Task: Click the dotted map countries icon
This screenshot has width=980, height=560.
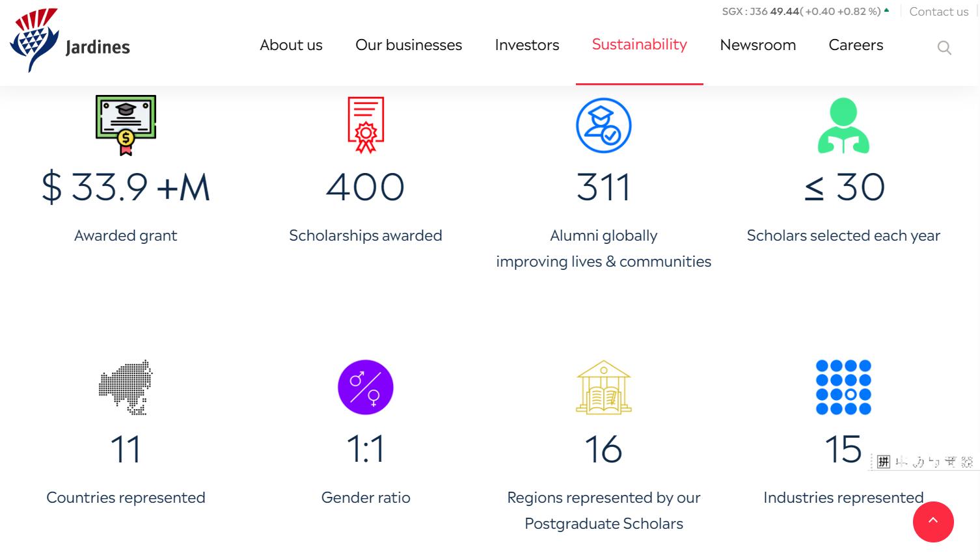Action: [126, 387]
